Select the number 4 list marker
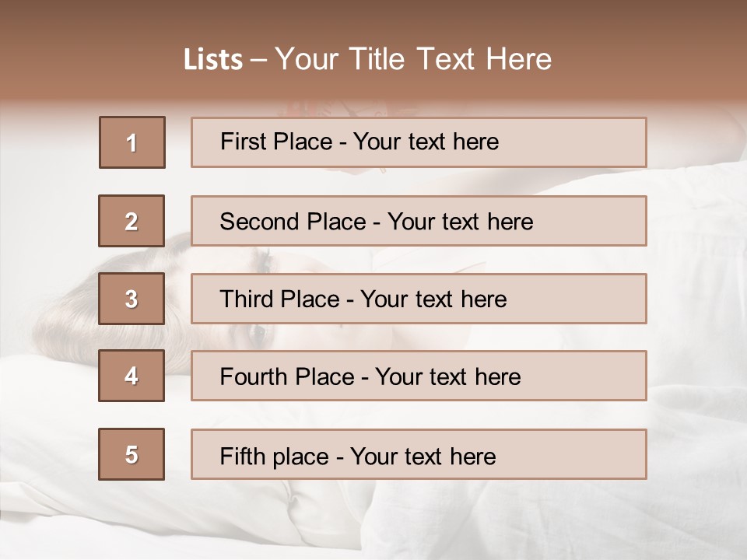Viewport: 747px width, 560px height. pyautogui.click(x=132, y=376)
